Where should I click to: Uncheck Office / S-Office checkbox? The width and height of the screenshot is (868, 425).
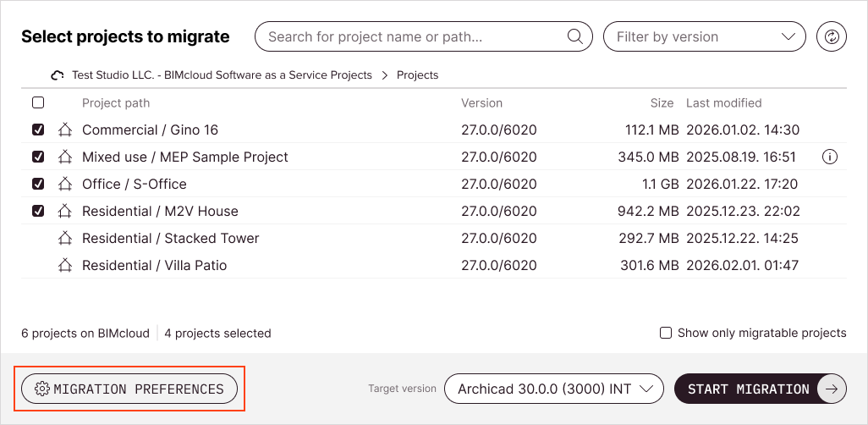tap(38, 185)
